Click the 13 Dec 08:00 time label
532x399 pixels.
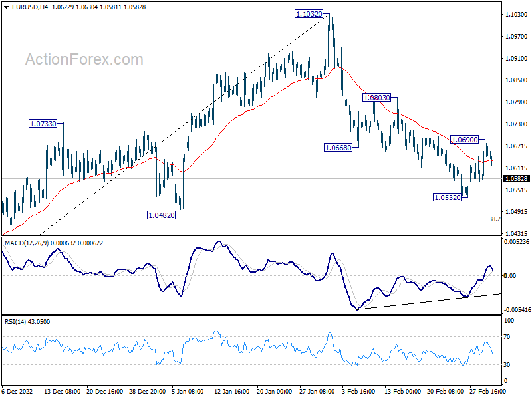pyautogui.click(x=62, y=392)
